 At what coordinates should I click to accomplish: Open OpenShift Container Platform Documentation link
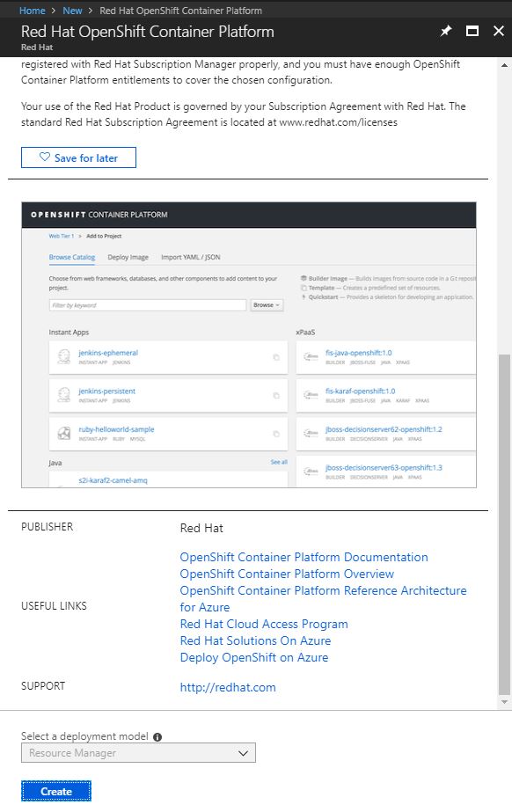[x=304, y=557]
